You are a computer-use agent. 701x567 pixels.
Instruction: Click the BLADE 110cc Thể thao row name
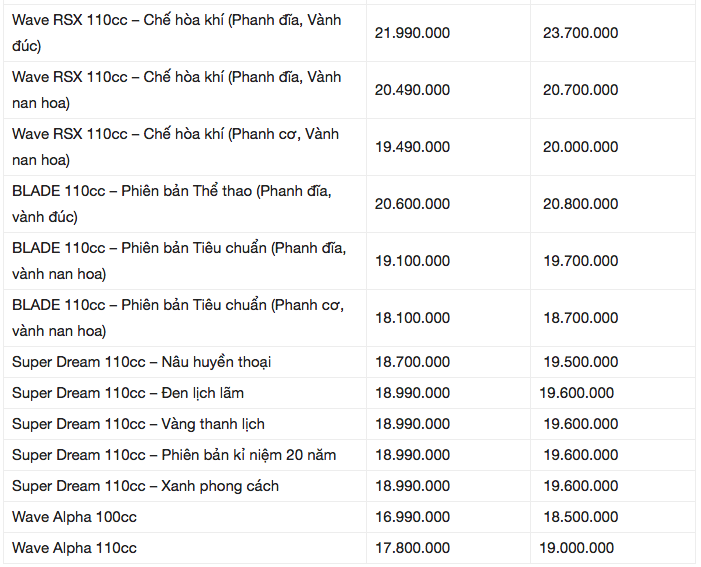coord(178,204)
